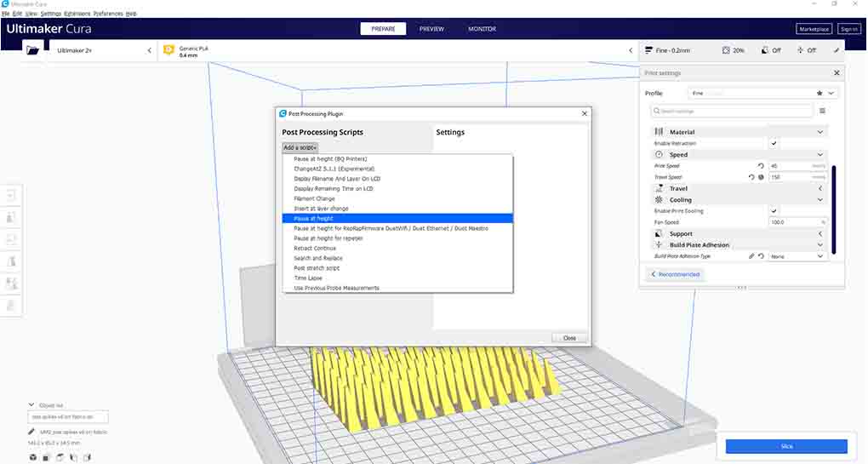This screenshot has width=868, height=464.
Task: Reset Print Speed with revert arrow
Action: [761, 165]
